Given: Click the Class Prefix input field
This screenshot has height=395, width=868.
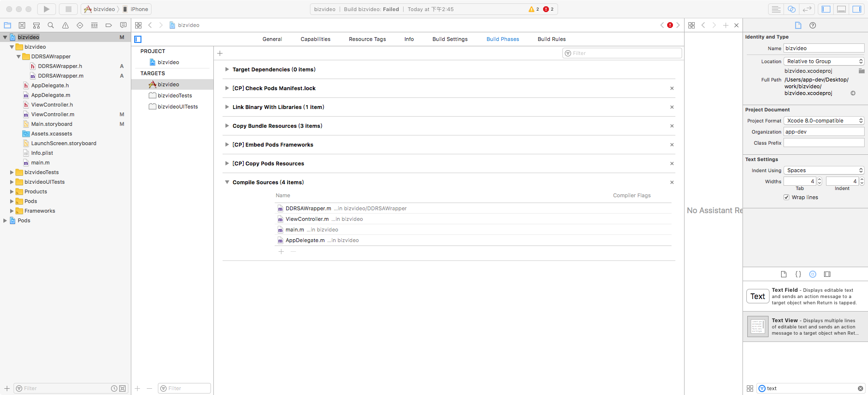Looking at the screenshot, I should click(x=824, y=143).
